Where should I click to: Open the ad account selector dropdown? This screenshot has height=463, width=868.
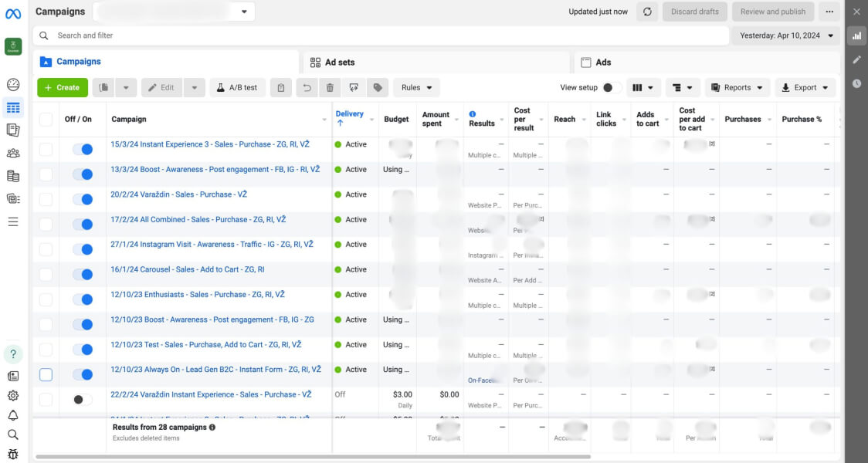pos(174,12)
